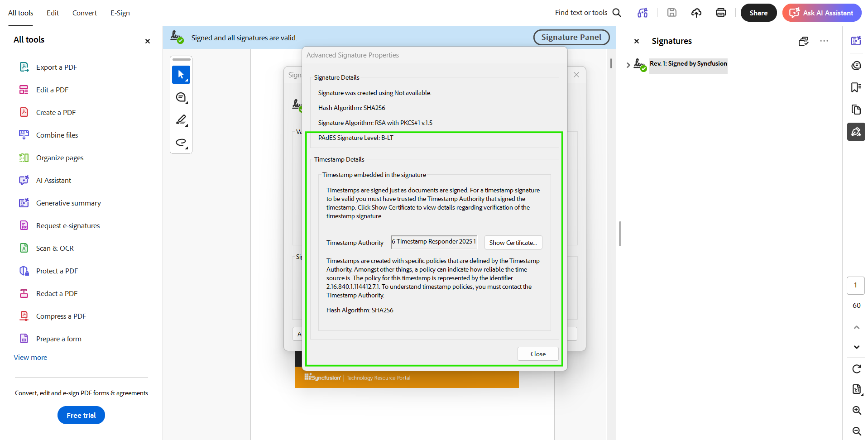
Task: Expand the Rev. 1 signature tree entry
Action: (628, 65)
